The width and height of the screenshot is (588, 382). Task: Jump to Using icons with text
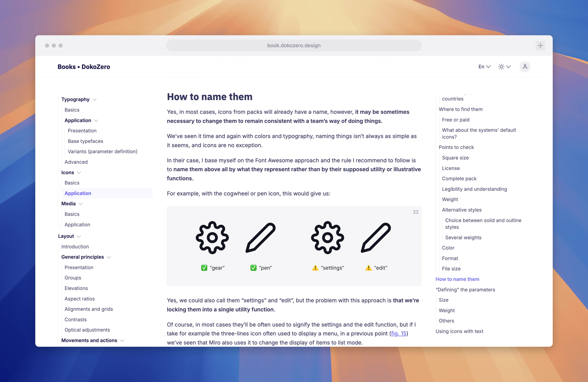459,331
